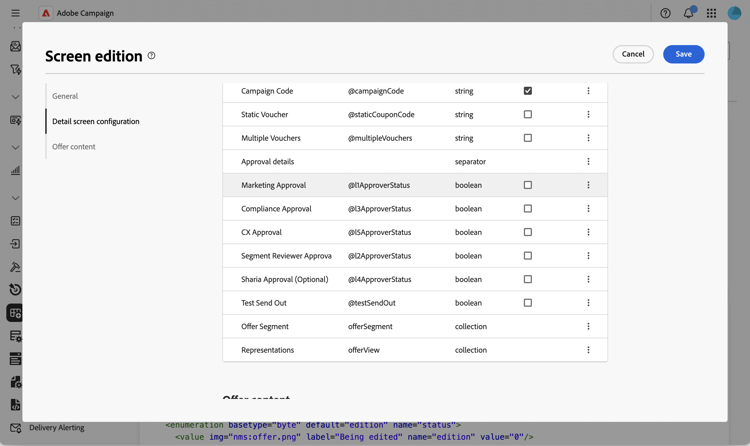Screen dimensions: 750x446
Task: Check the Multiple Vouchers checkbox
Action: click(x=528, y=138)
